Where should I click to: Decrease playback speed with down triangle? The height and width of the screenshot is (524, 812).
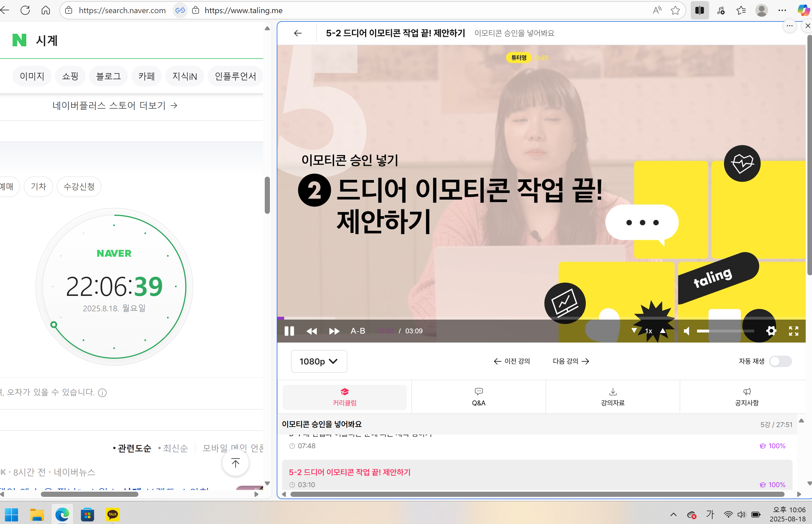[x=634, y=330]
